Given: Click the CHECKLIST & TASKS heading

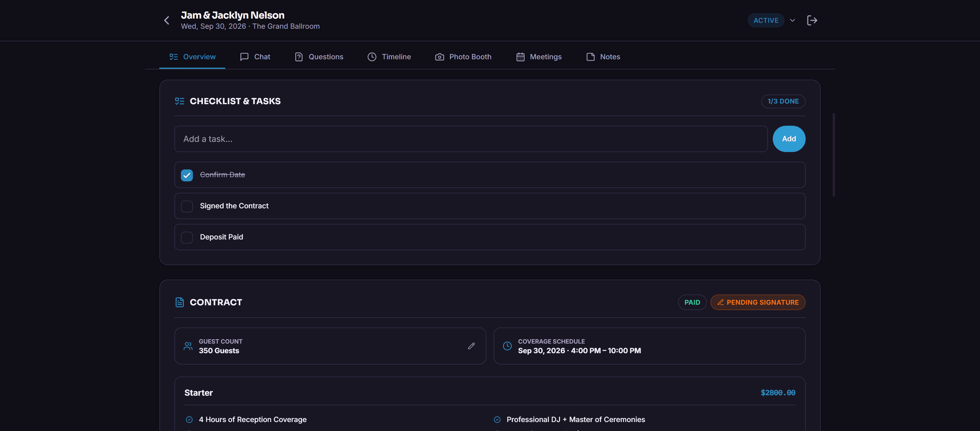Looking at the screenshot, I should click(x=235, y=101).
